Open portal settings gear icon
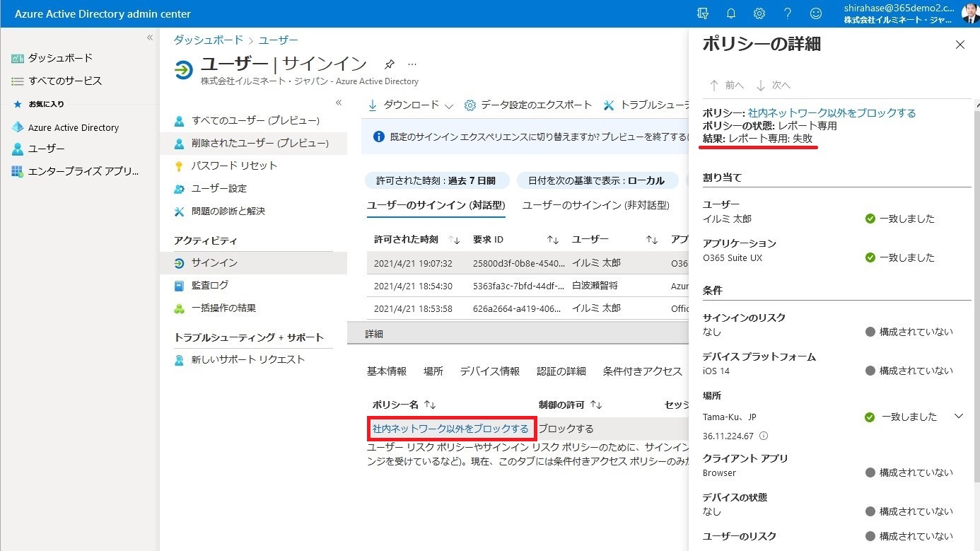 click(x=759, y=13)
